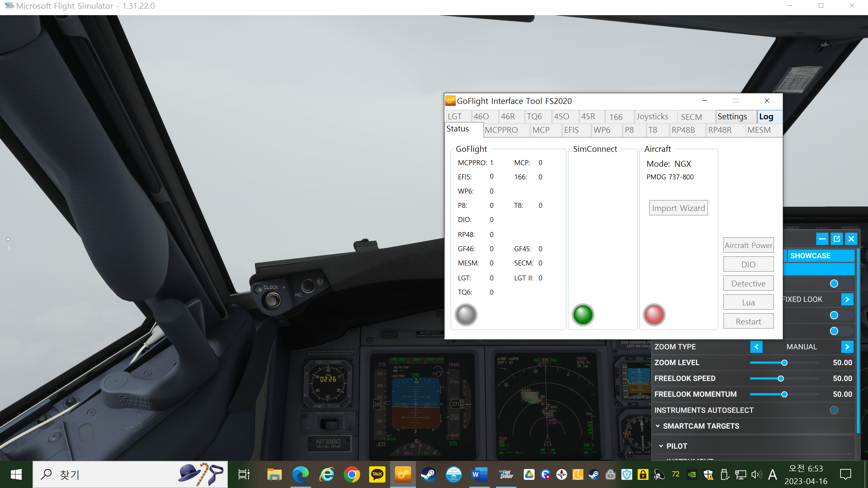This screenshot has width=868, height=488.
Task: Adjust the FREELOOK SPEED slider
Action: pyautogui.click(x=784, y=379)
